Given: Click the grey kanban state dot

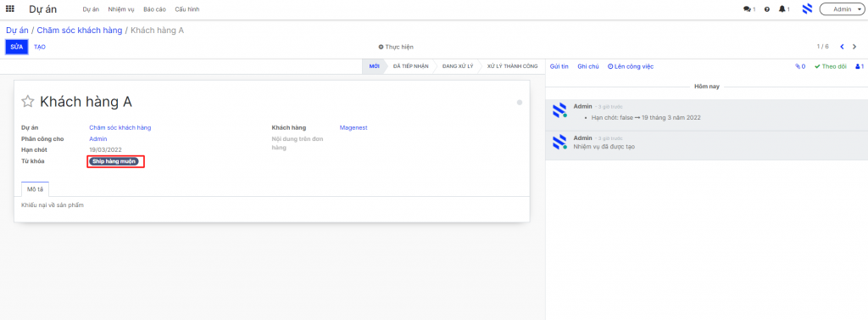Looking at the screenshot, I should (520, 103).
